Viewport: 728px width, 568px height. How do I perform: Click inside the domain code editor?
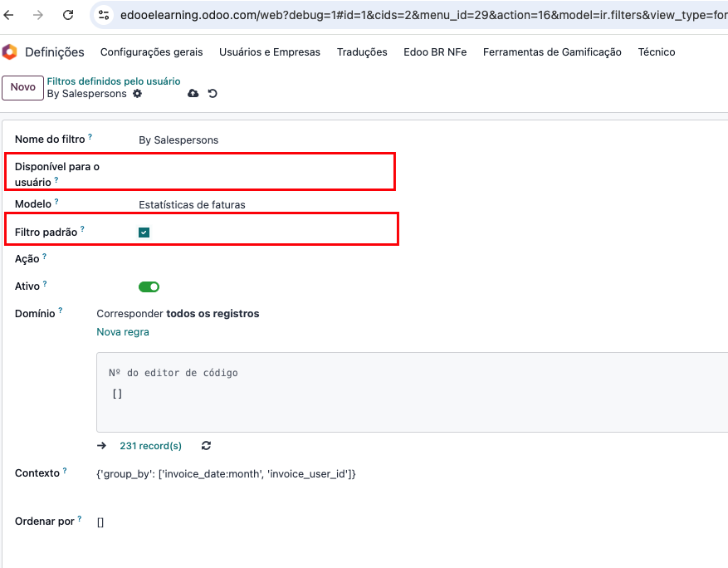click(412, 393)
